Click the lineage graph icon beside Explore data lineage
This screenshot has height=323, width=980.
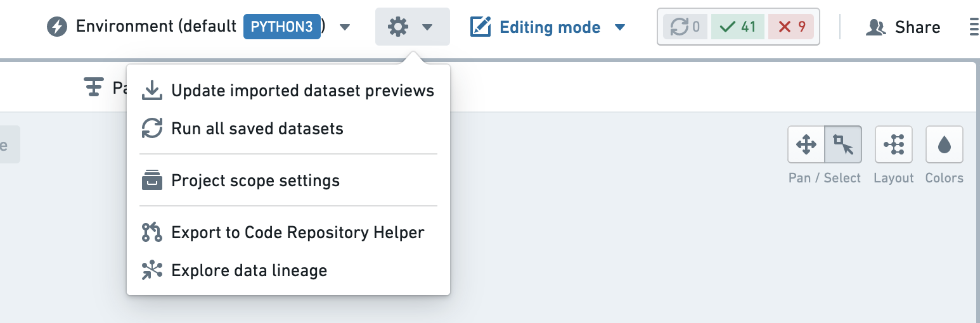[152, 270]
